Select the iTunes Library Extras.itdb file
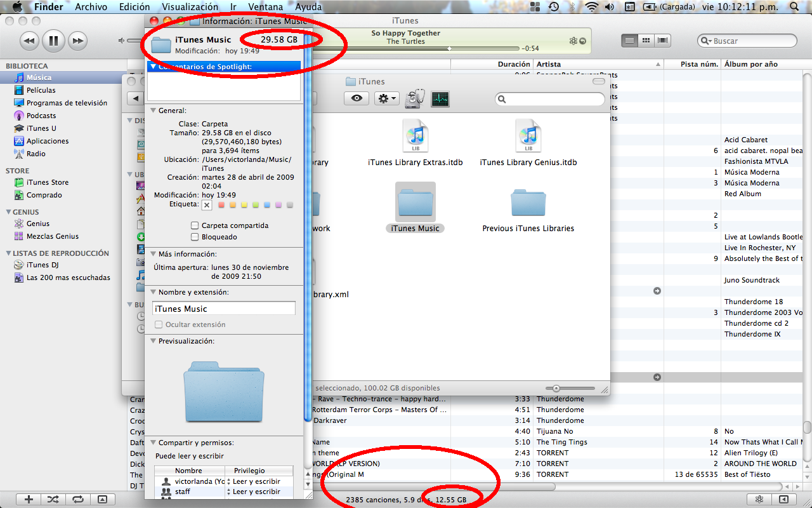812x508 pixels. pos(416,143)
